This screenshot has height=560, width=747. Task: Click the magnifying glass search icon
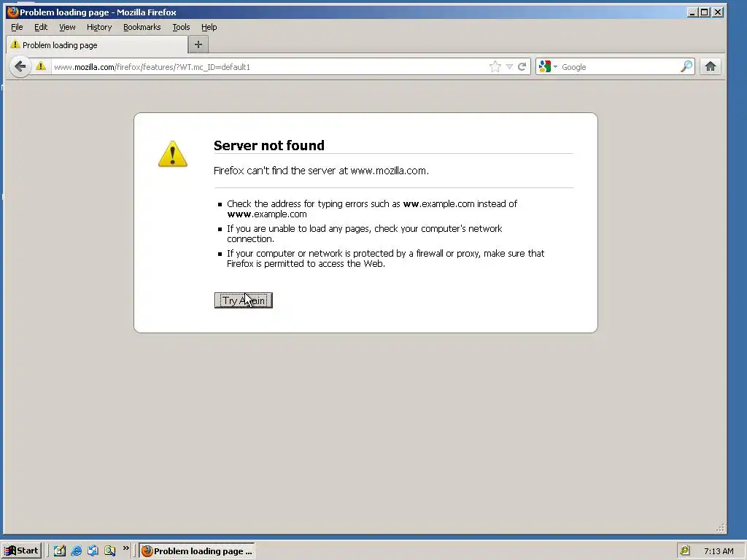coord(686,66)
